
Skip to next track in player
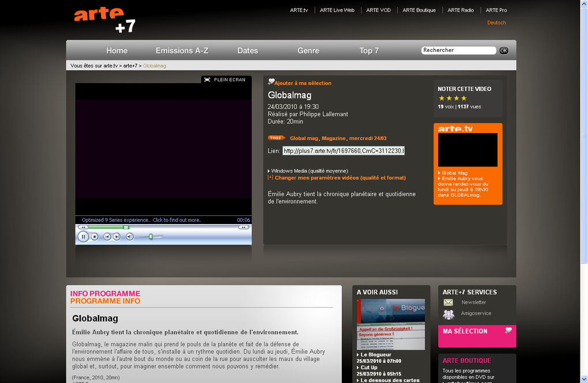tap(117, 237)
